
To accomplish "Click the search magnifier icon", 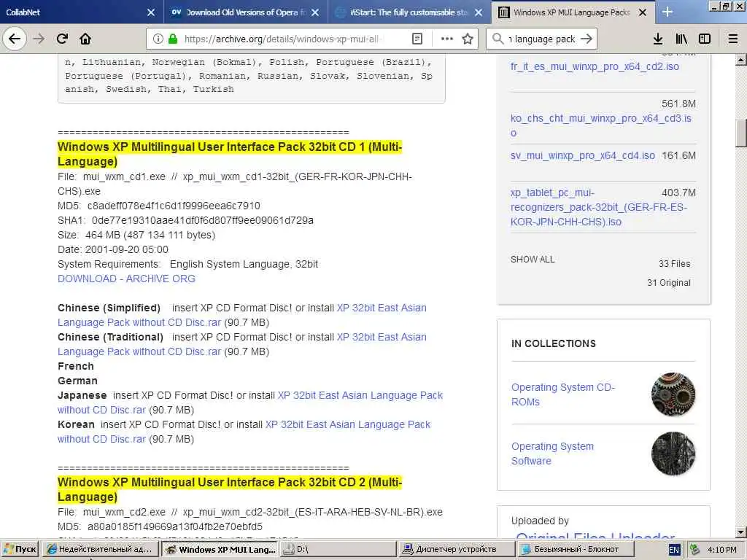I will click(x=498, y=39).
